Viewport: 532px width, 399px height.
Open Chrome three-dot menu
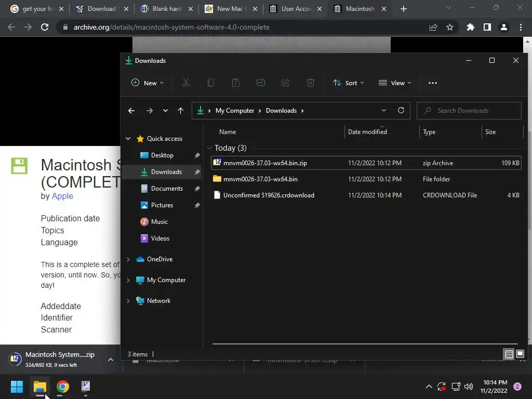pos(521,27)
